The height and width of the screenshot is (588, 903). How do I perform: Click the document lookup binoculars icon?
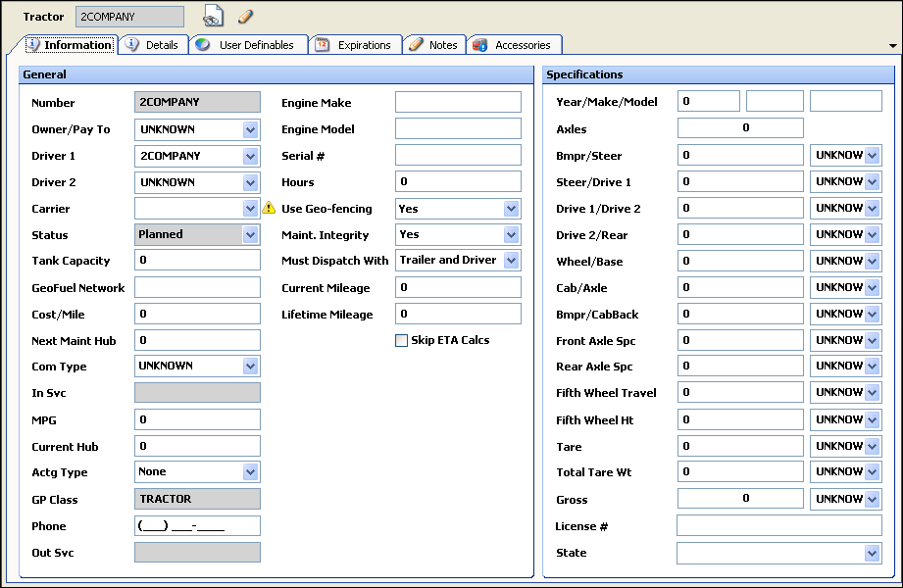pos(213,17)
